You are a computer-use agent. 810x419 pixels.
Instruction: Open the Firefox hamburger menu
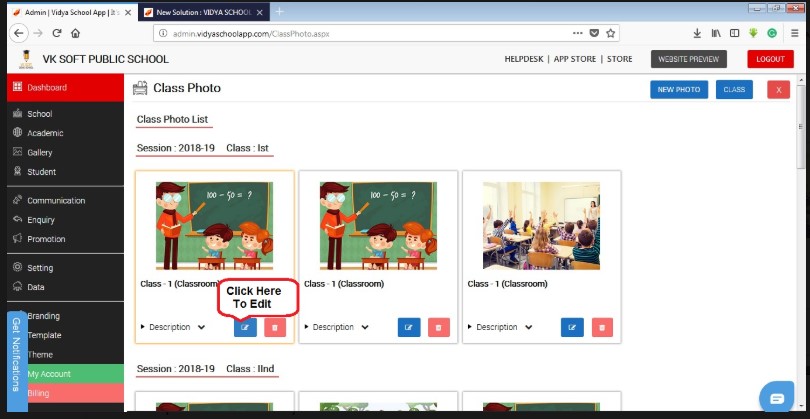coord(795,33)
